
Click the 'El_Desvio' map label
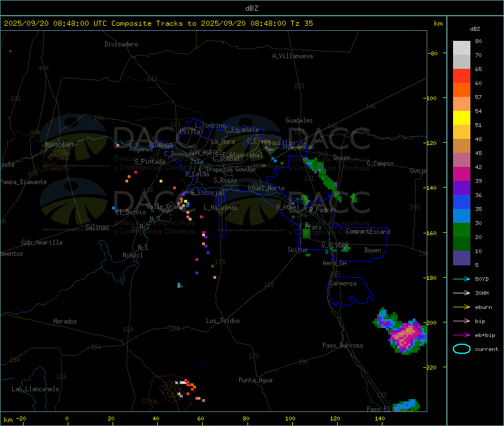pyautogui.click(x=130, y=212)
